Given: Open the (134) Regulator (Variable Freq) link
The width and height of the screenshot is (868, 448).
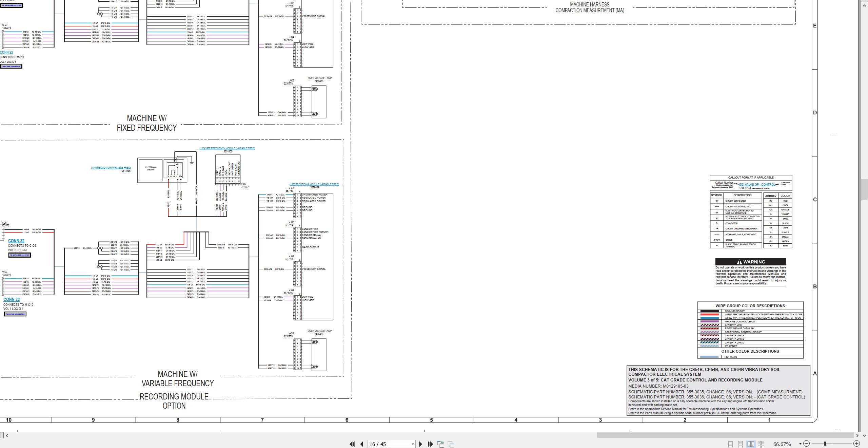Looking at the screenshot, I should (x=111, y=168).
